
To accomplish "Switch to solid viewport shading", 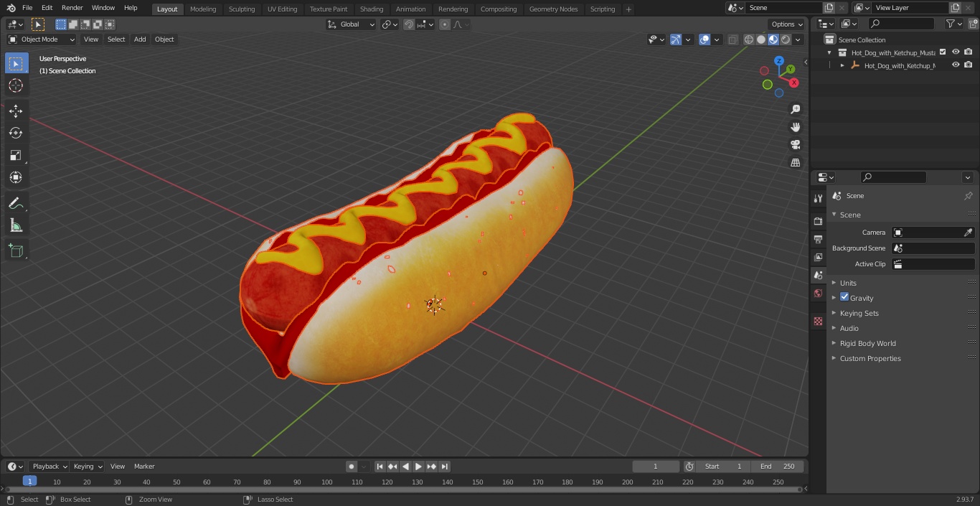I will 761,39.
